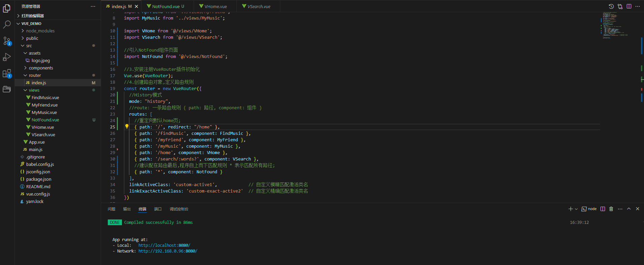Click the open changes compare icon
644x265 pixels.
620,6
